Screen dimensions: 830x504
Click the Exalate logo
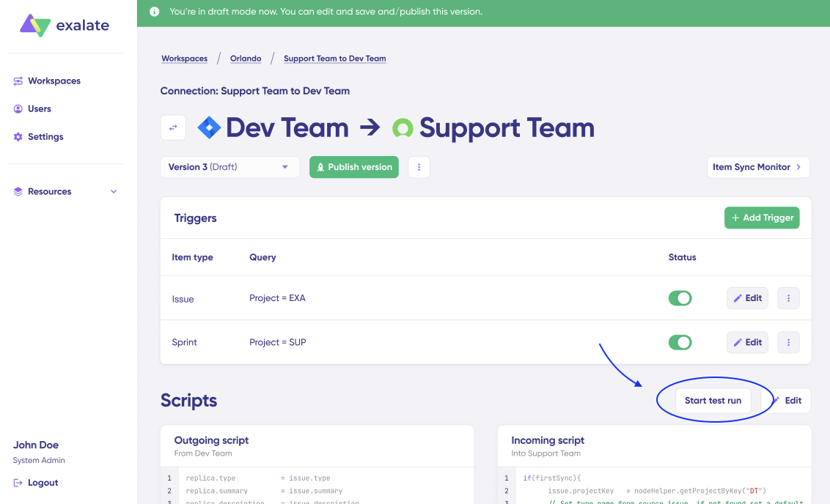tap(64, 25)
